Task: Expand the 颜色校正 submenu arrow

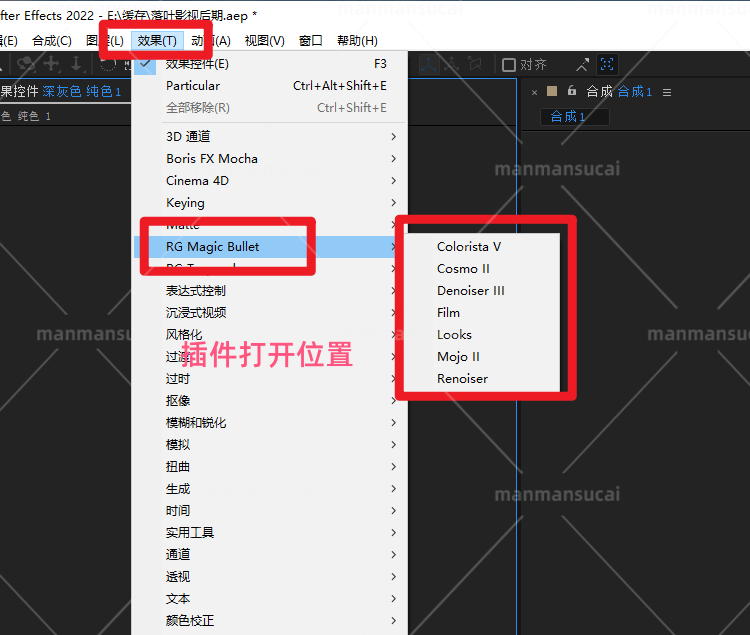Action: click(393, 621)
